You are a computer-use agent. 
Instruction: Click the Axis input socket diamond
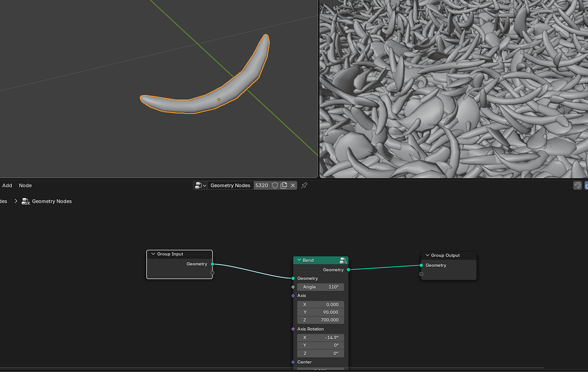(x=293, y=296)
